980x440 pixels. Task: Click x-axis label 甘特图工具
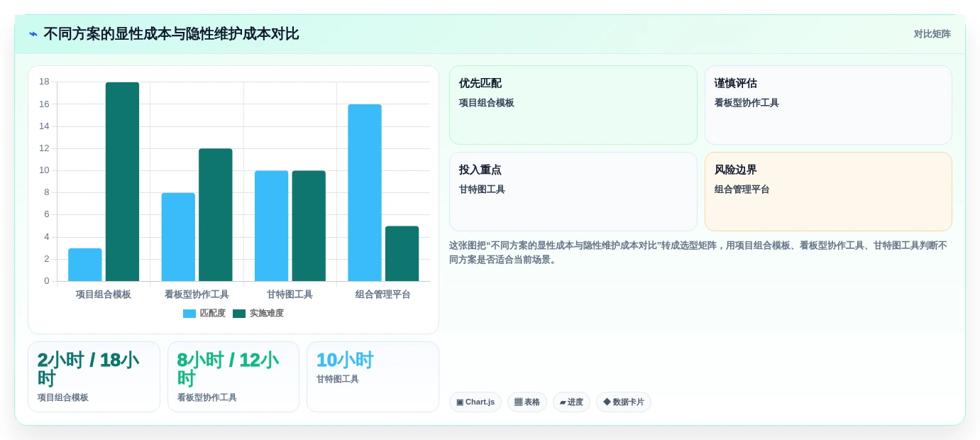coord(290,295)
